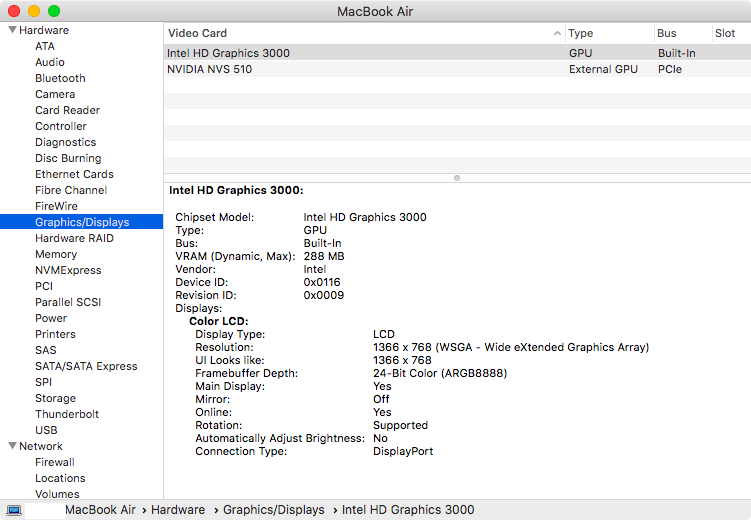Screen dimensions: 751x520
Task: Click MacBook Air in the path bar
Action: 100,509
